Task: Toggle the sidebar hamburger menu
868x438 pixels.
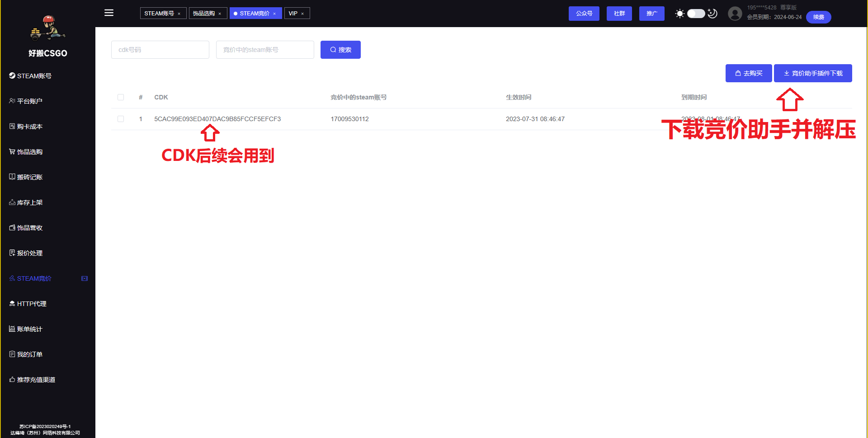Action: [x=109, y=13]
